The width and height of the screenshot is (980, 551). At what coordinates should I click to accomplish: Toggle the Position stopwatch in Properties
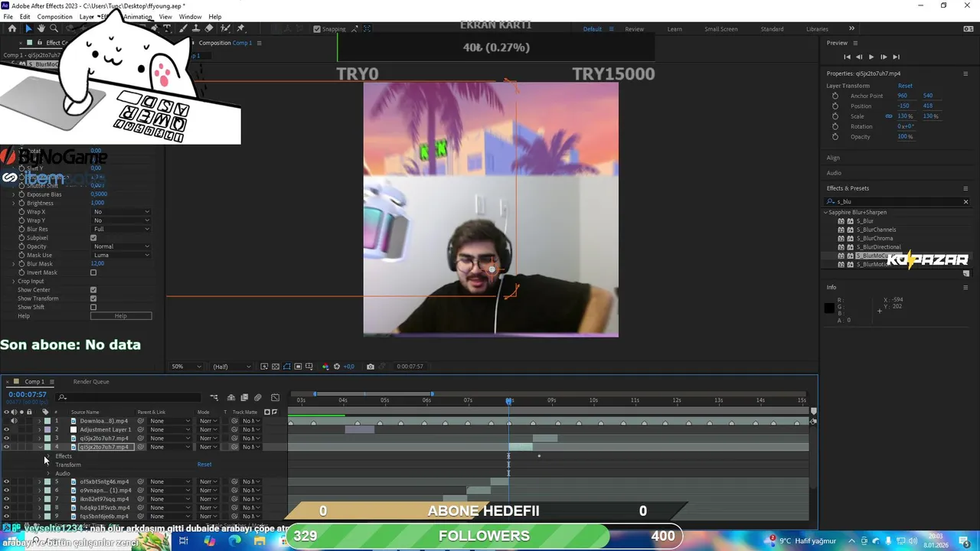tap(835, 106)
